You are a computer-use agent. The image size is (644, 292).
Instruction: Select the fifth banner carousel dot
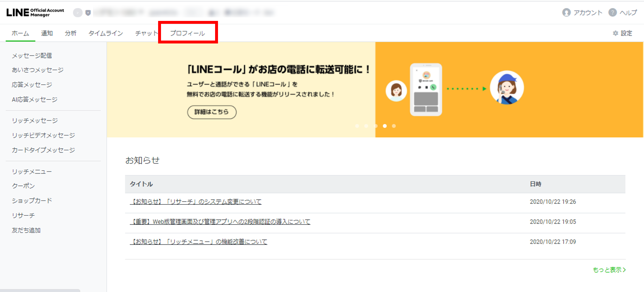[x=394, y=126]
